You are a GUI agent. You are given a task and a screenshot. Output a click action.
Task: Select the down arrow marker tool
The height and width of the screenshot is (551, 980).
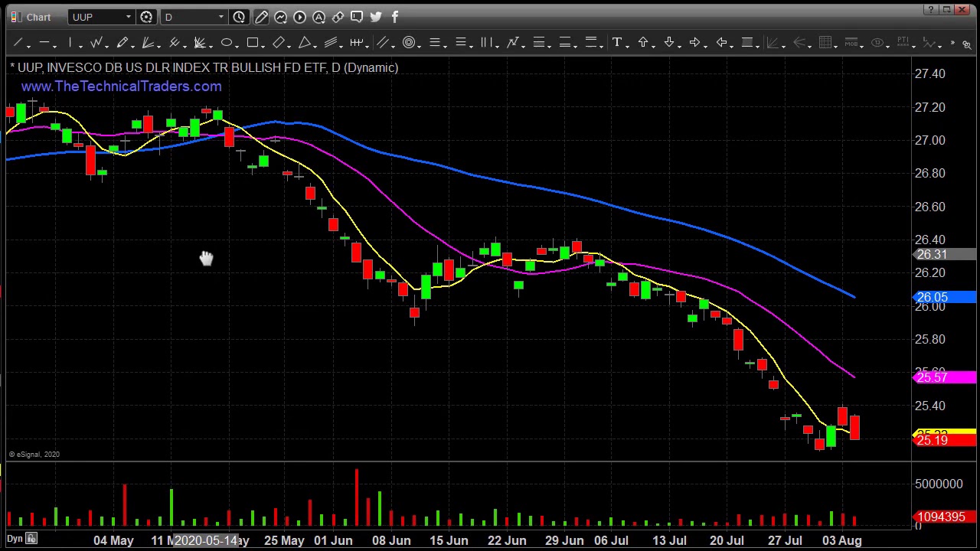coord(669,43)
